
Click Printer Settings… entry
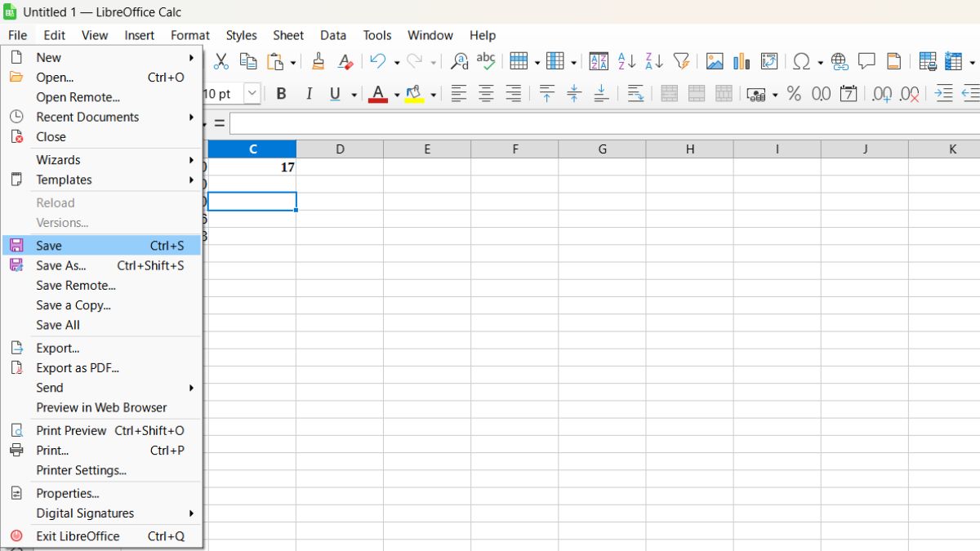[x=102, y=470]
